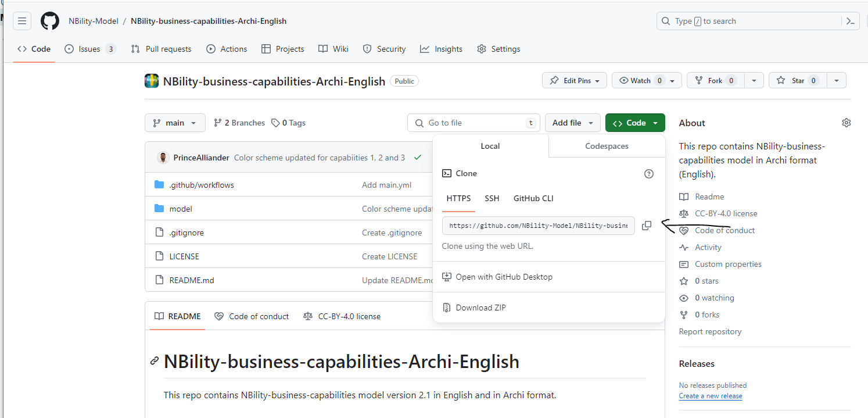868x418 pixels.
Task: Click the Go to file search box
Action: [473, 123]
